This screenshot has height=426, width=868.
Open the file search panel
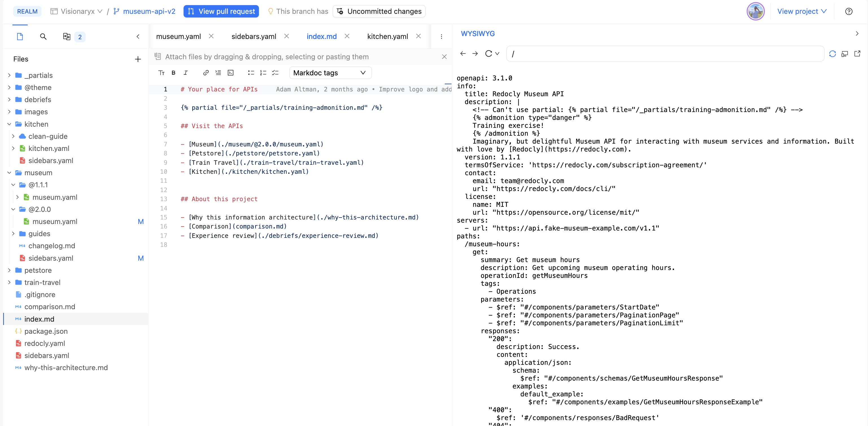click(x=43, y=36)
